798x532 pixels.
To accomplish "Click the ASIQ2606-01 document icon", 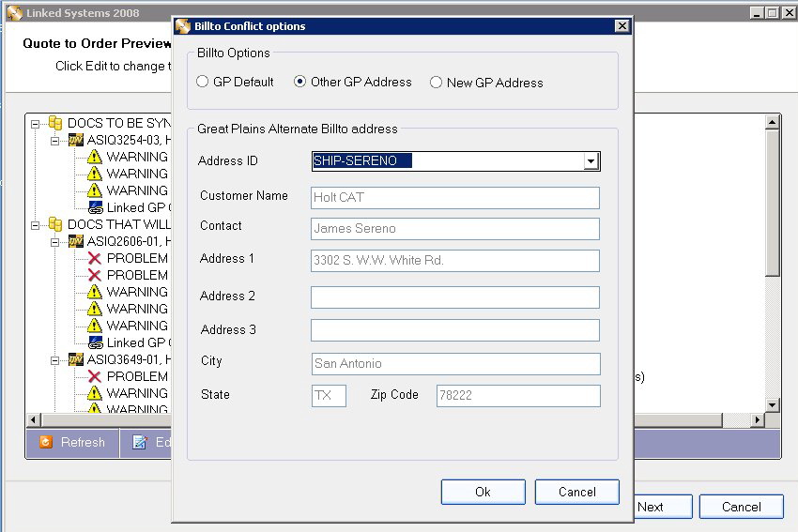I will coord(76,241).
